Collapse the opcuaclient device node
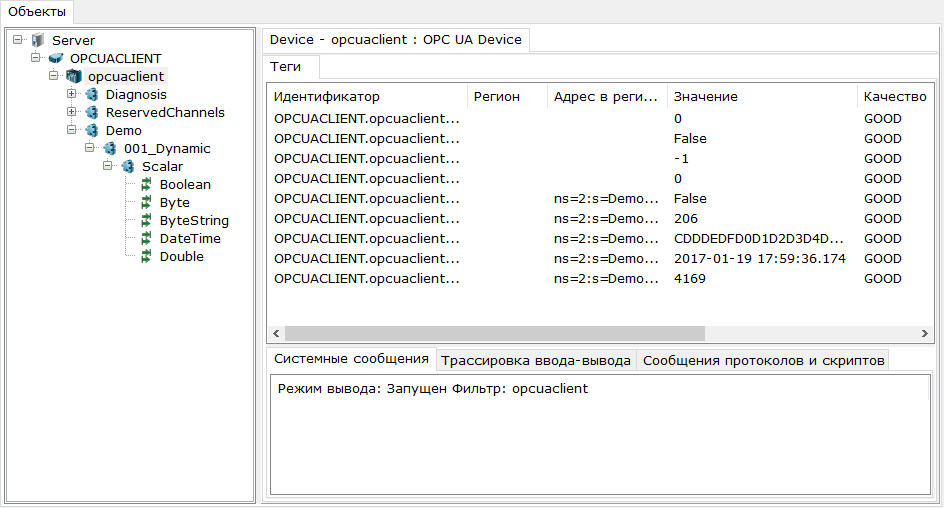944x508 pixels. tap(54, 76)
